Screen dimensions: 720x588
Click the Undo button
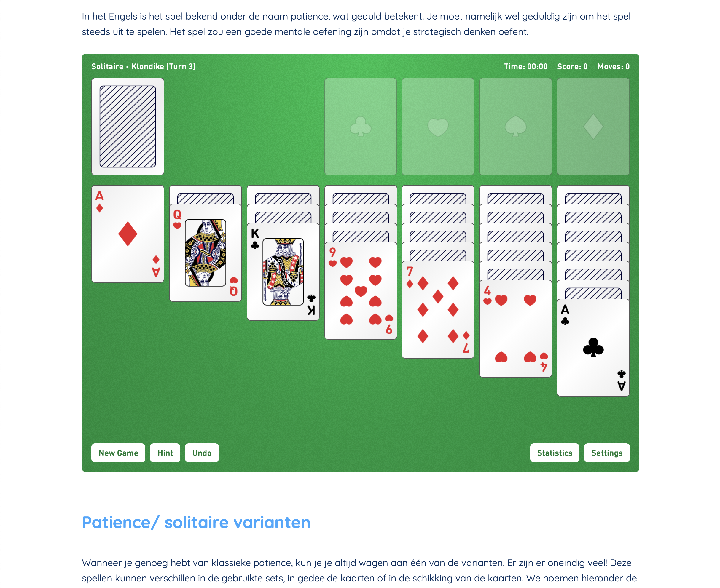coord(202,453)
